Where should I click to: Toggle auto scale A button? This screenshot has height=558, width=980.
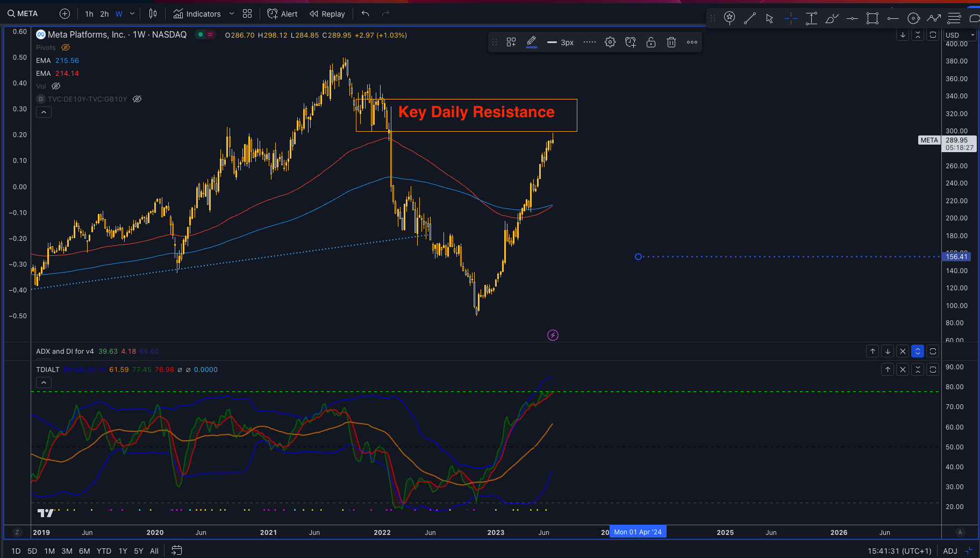[960, 532]
